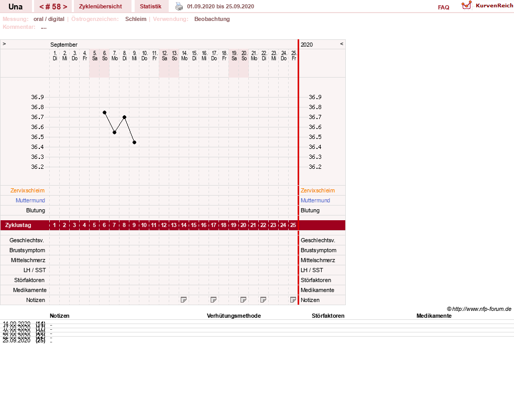The image size is (514, 420).
Task: Open note icon on cycle day 14
Action: [x=183, y=299]
